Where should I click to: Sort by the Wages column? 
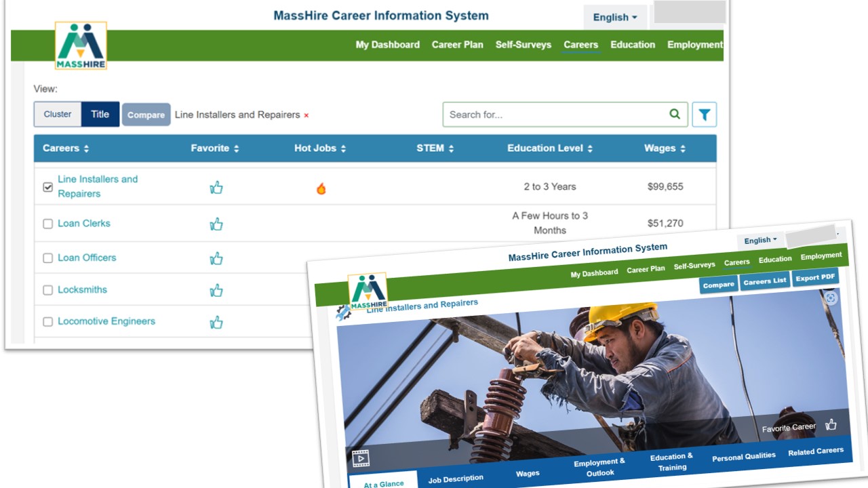(665, 148)
